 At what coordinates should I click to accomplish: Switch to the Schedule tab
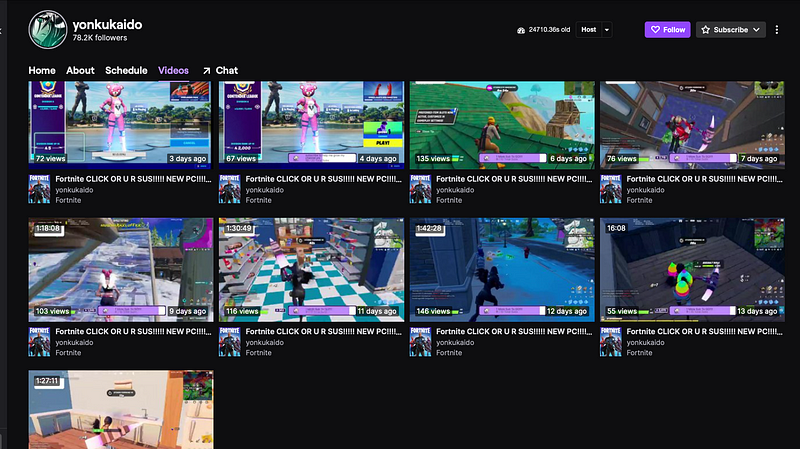(x=126, y=70)
